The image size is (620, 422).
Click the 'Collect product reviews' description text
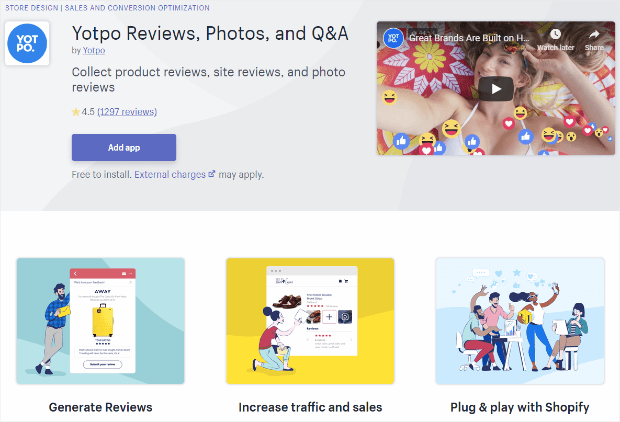click(x=209, y=79)
